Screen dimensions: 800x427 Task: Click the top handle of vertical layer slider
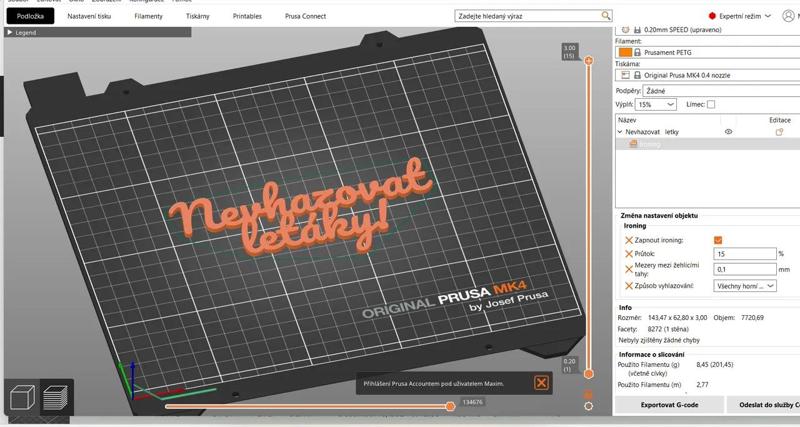click(x=588, y=61)
